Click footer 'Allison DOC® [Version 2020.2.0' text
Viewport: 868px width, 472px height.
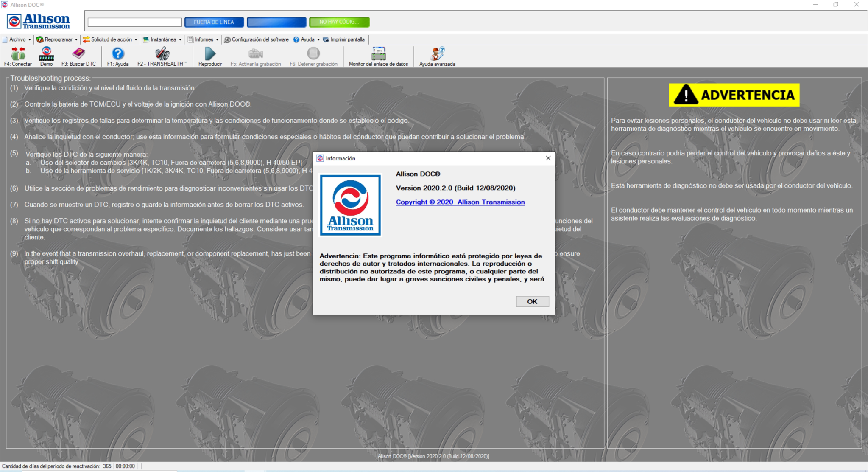[x=433, y=456]
